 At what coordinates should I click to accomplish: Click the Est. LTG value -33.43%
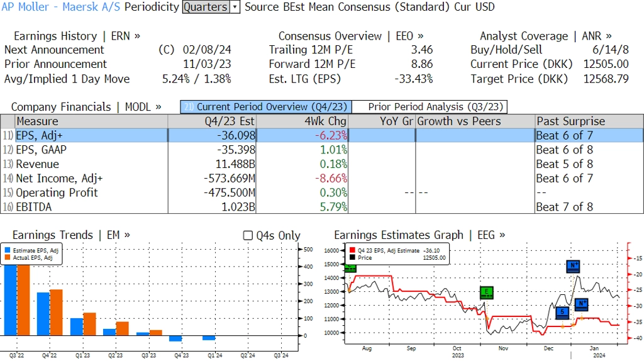[x=414, y=79]
